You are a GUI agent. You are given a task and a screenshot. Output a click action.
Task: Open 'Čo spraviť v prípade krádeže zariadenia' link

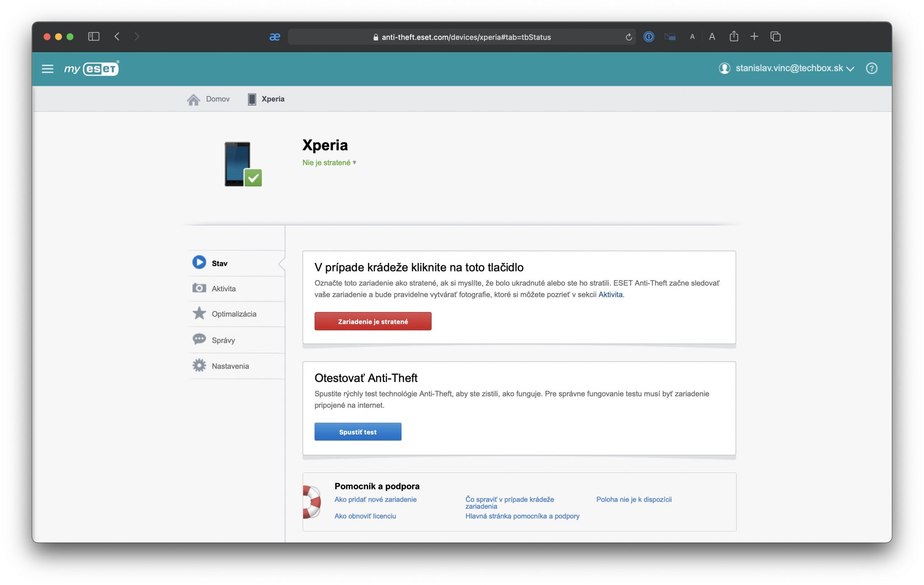(509, 502)
